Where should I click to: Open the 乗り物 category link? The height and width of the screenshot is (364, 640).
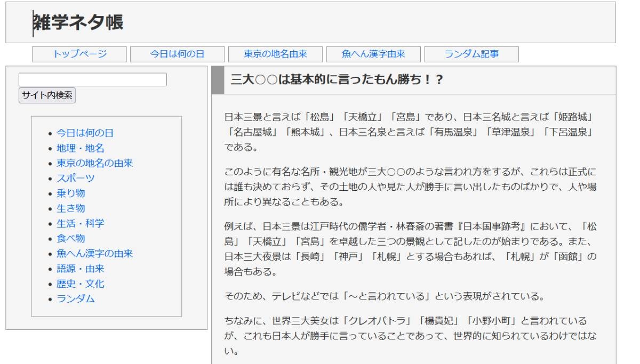coord(70,193)
